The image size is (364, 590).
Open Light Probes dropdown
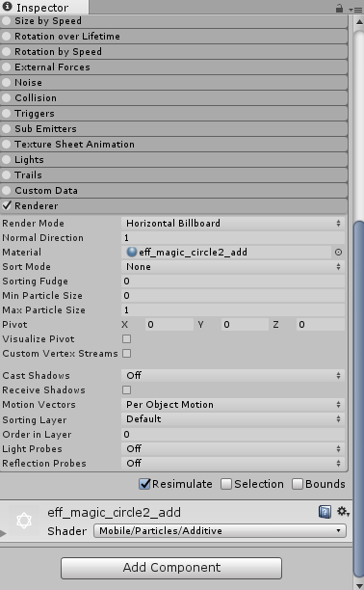coord(233,448)
